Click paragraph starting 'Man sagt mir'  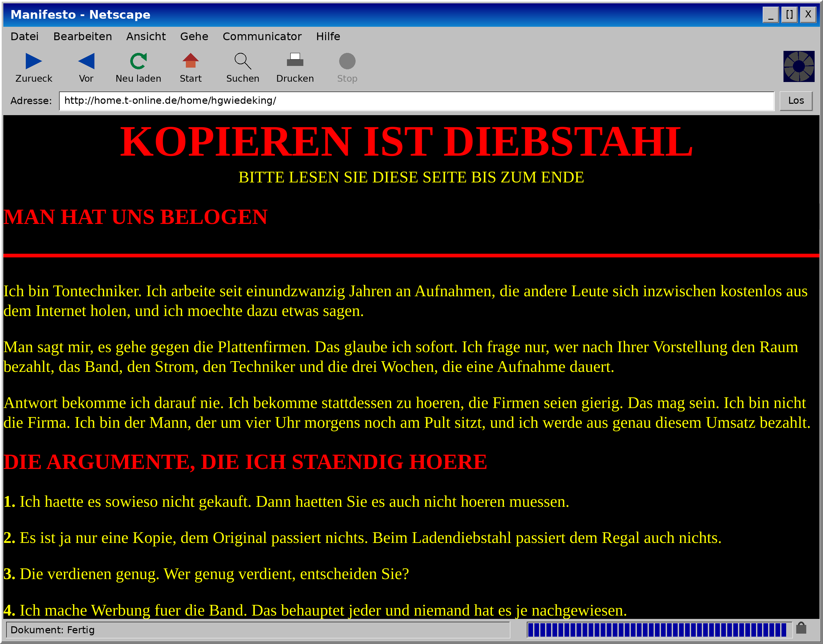[400, 357]
